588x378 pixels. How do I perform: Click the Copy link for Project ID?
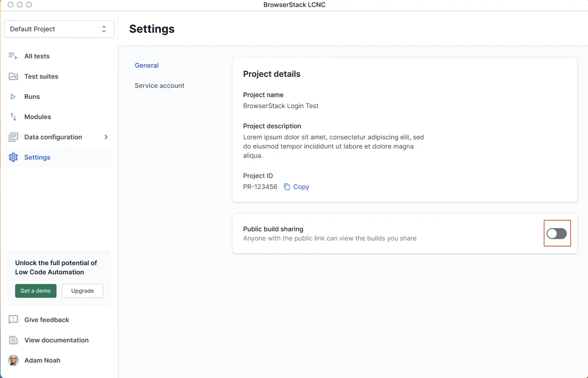click(301, 187)
